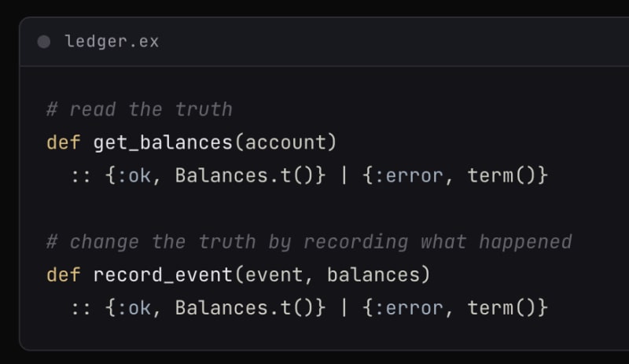Viewport: 629px width, 364px height.
Task: Click the :ok atom in the record_event typespec
Action: pos(134,308)
